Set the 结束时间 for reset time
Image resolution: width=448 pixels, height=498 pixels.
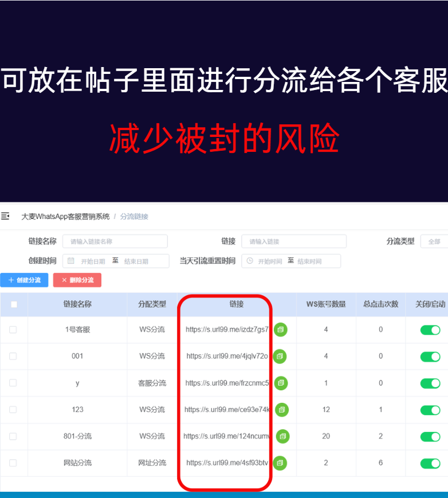309,261
